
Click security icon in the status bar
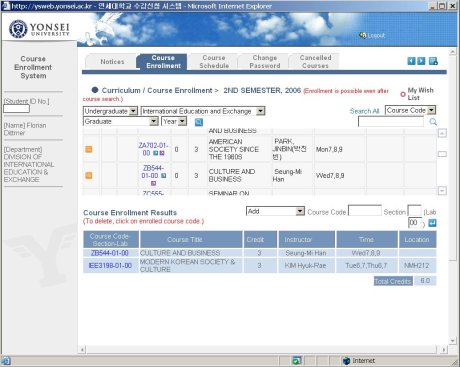[297, 361]
